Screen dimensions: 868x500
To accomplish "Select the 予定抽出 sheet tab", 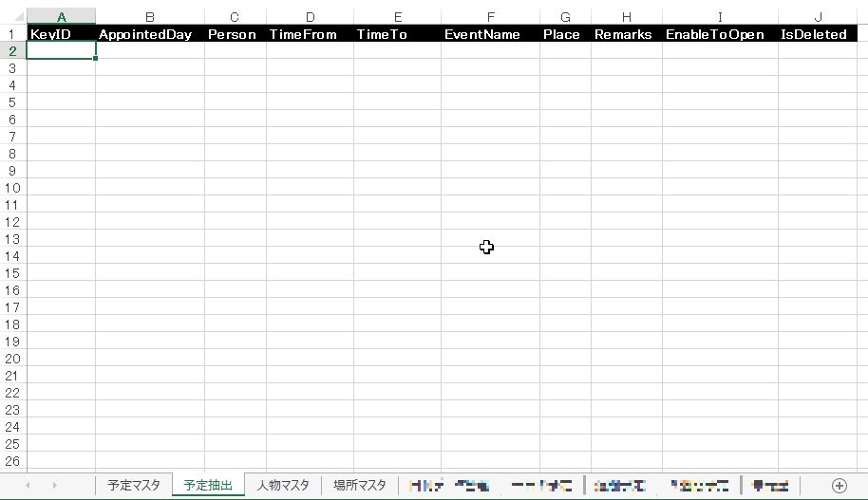I will [208, 485].
